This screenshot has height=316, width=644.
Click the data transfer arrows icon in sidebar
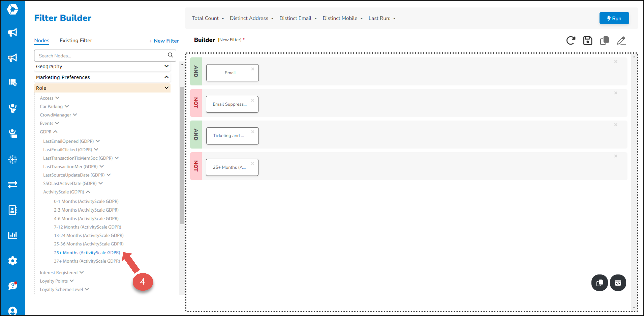tap(13, 185)
